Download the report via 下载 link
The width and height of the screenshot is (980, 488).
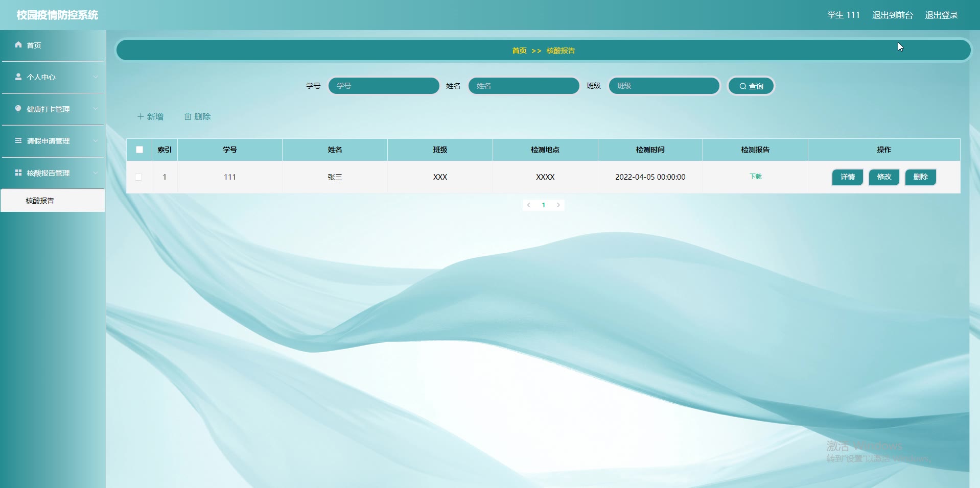pos(755,177)
